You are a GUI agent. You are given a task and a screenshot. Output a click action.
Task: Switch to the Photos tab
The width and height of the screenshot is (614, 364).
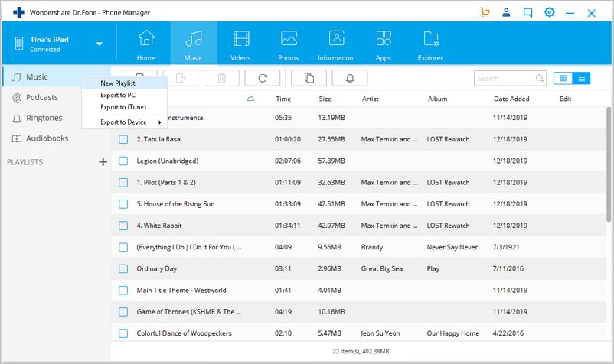point(289,45)
